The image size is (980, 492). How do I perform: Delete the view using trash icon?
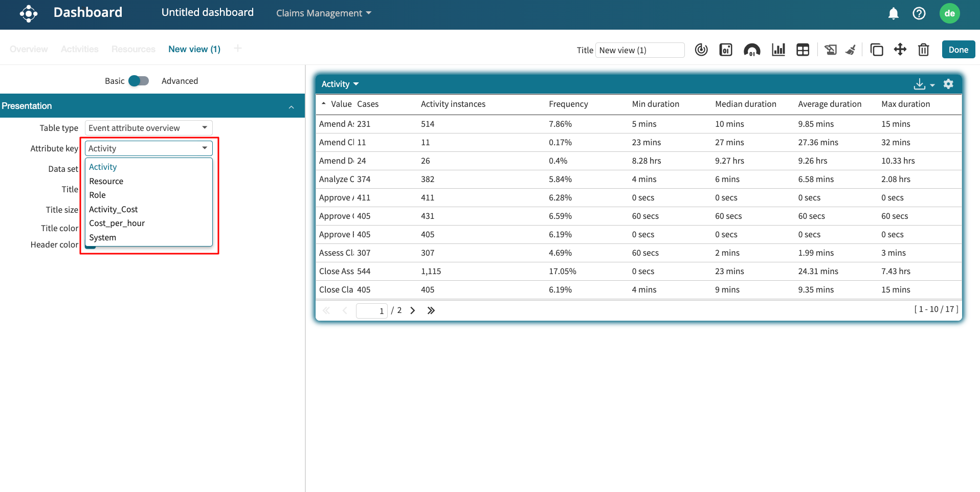point(923,50)
